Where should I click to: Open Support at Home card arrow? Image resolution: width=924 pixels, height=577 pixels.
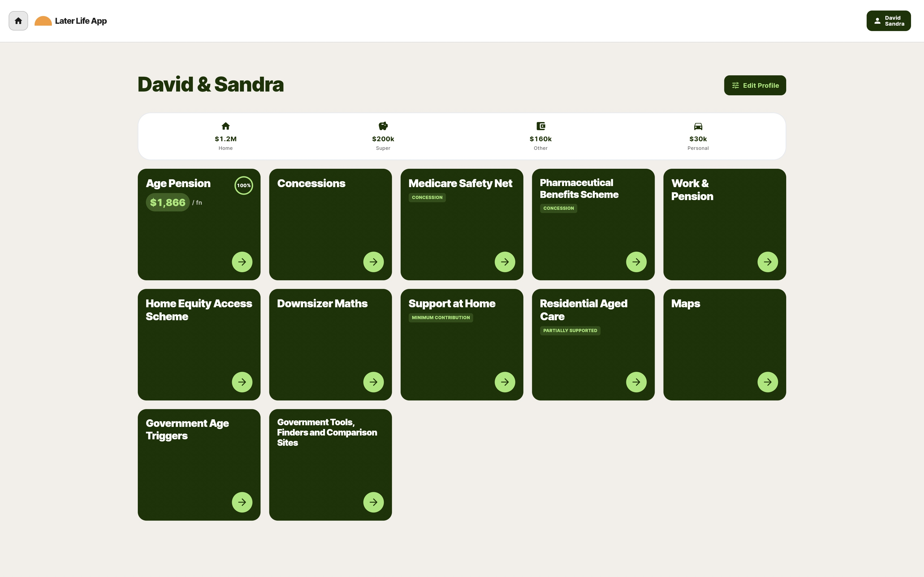click(505, 382)
